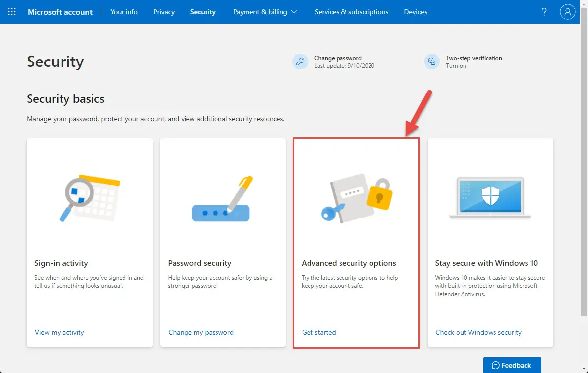Open Services & subscriptions tab

(351, 12)
